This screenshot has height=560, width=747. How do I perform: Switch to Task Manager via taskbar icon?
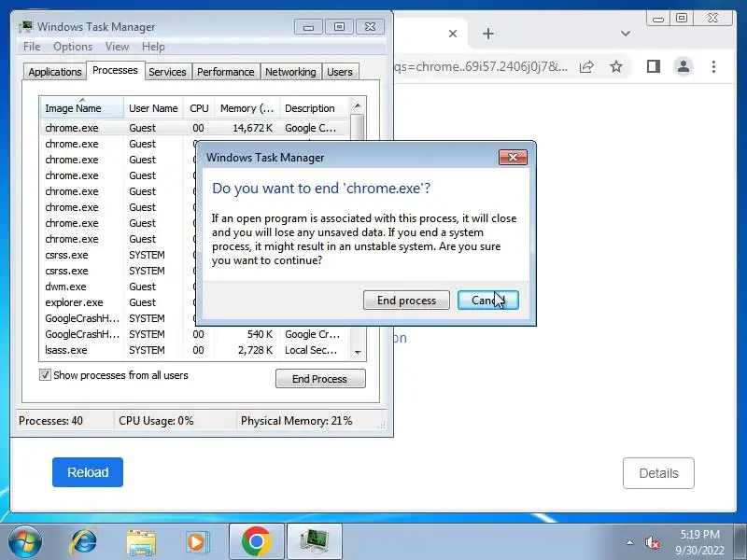coord(315,542)
